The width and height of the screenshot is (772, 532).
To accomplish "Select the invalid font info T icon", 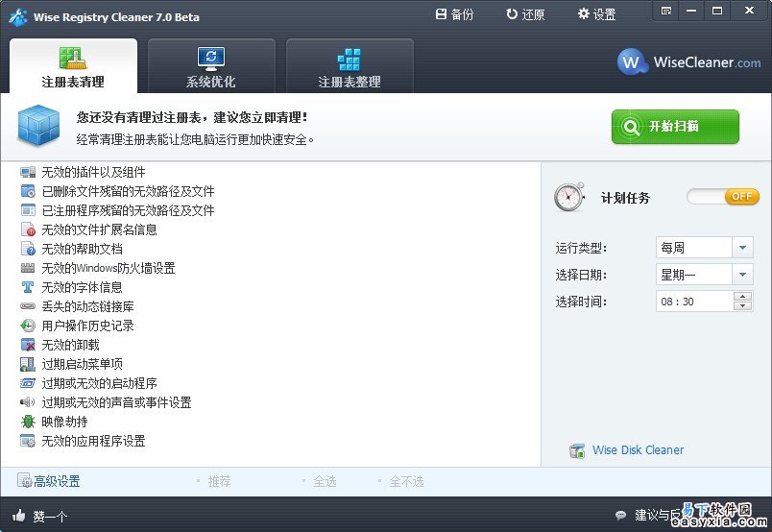I will click(28, 287).
